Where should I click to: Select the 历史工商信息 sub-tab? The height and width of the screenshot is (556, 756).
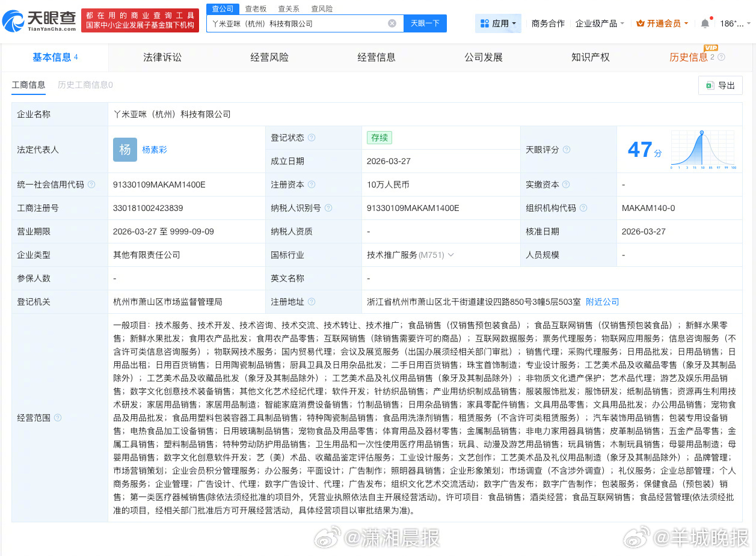pyautogui.click(x=85, y=85)
